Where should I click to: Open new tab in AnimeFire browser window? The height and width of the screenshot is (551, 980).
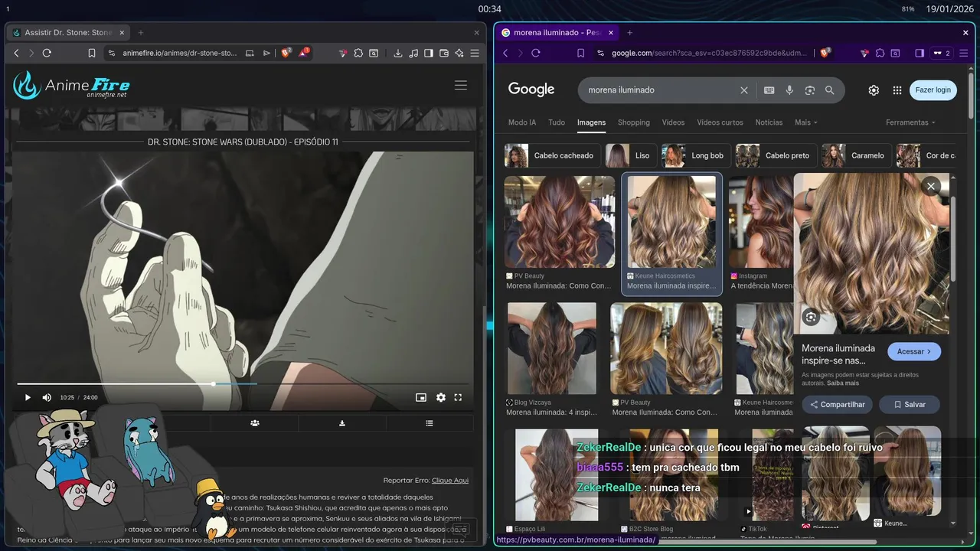tap(140, 32)
